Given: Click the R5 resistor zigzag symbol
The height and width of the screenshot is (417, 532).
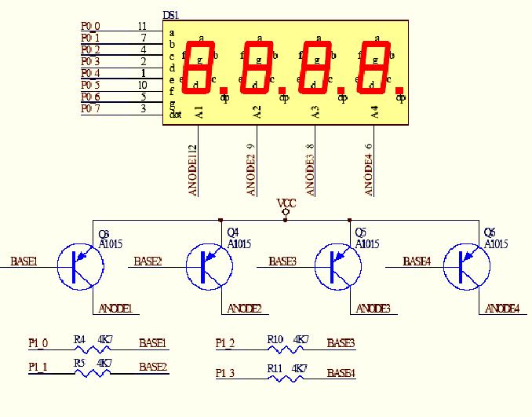Looking at the screenshot, I should click(93, 374).
